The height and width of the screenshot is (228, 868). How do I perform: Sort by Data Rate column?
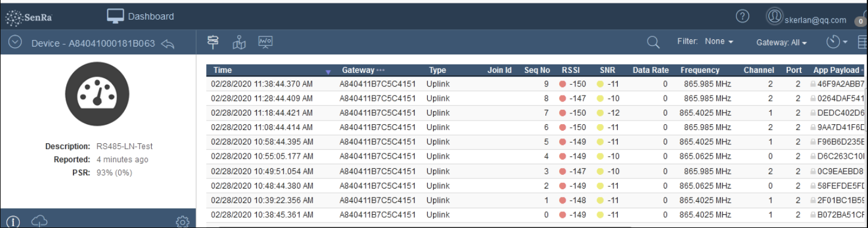tap(651, 70)
